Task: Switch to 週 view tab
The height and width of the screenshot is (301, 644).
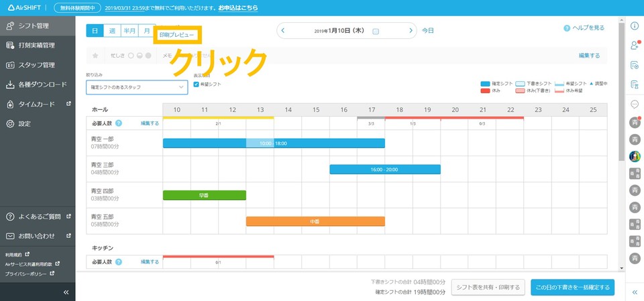Action: point(112,31)
